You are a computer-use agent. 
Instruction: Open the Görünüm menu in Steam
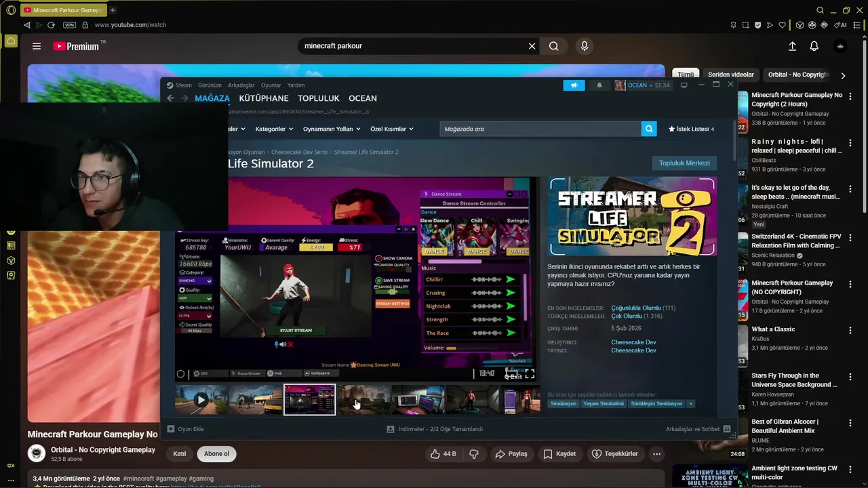pyautogui.click(x=210, y=85)
